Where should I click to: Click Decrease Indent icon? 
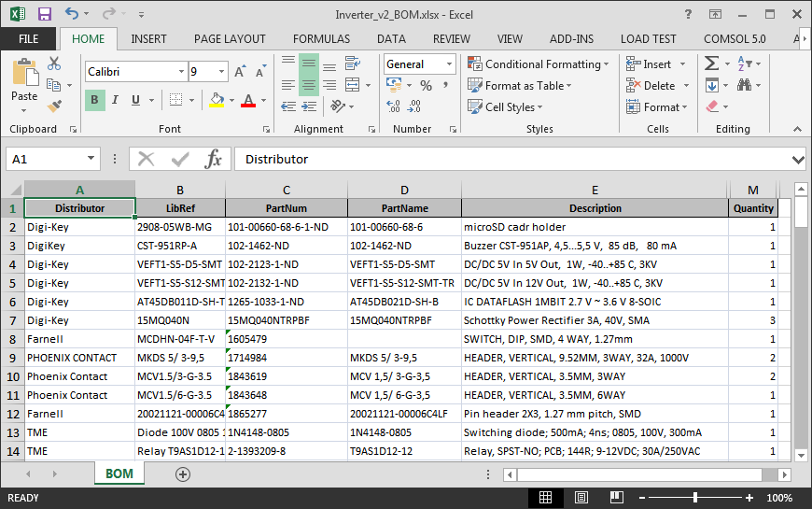288,106
